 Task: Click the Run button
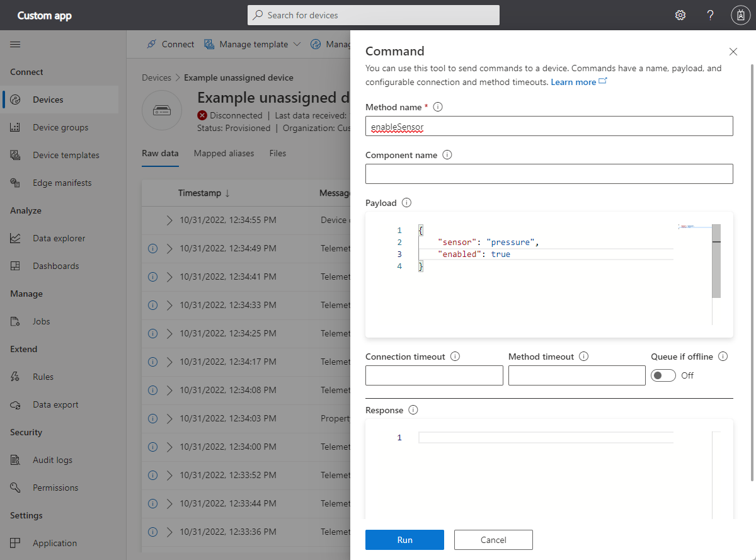click(x=404, y=540)
